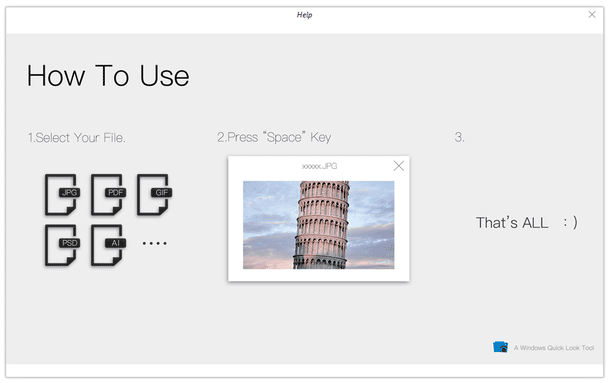Click the AI file type icon

(x=108, y=245)
